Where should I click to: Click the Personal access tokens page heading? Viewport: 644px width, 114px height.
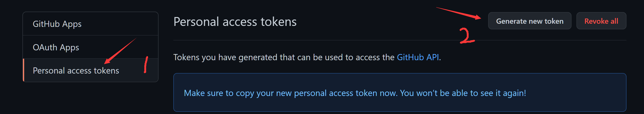click(x=235, y=22)
